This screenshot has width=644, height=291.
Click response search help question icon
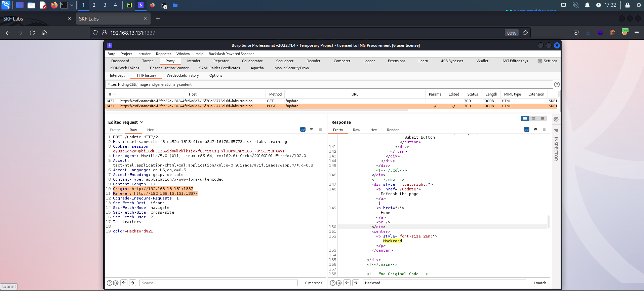coord(332,283)
